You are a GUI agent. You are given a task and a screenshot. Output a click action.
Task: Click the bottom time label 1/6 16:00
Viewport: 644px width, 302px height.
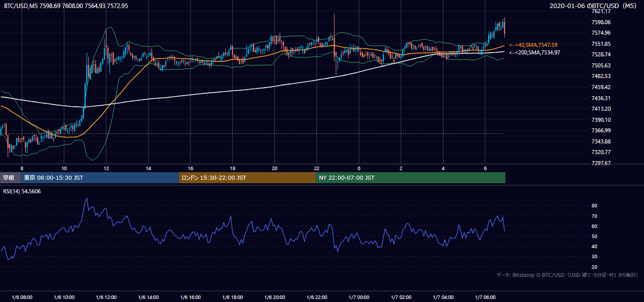pos(190,297)
